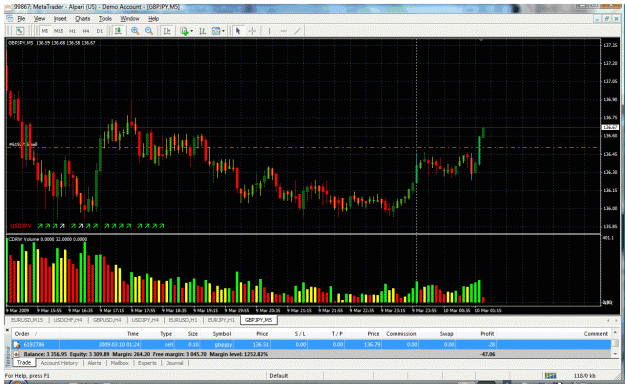Image resolution: width=625 pixels, height=384 pixels.
Task: Open the Alerts tab
Action: click(94, 363)
